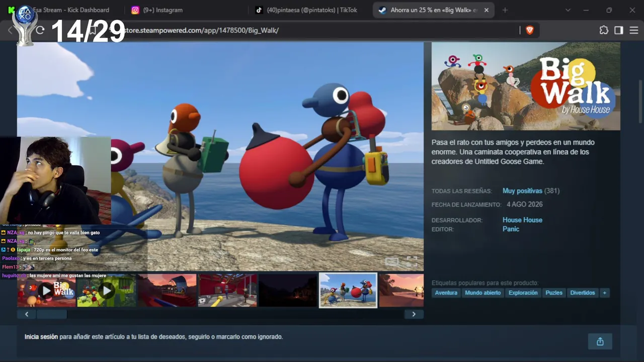Viewport: 644px width, 362px height.
Task: Open the Brave hamburger menu
Action: click(x=633, y=30)
